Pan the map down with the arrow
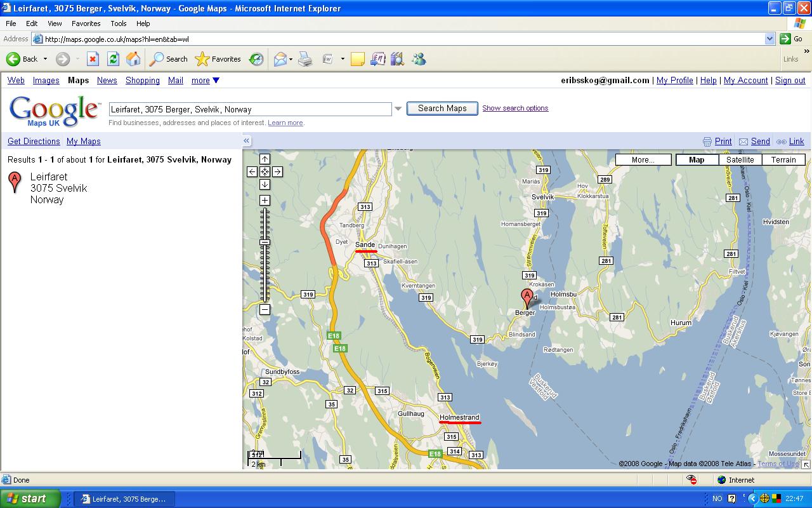The width and height of the screenshot is (812, 508). 265,184
